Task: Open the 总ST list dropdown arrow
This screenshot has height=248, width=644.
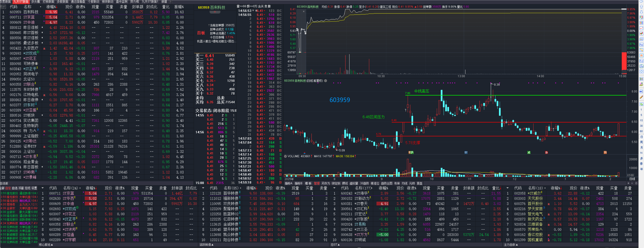Action: (339, 245)
